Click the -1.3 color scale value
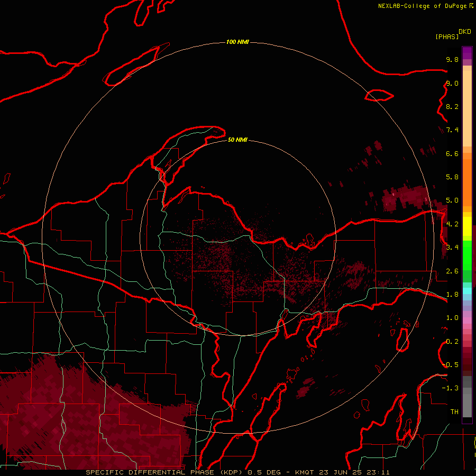The height and width of the screenshot is (476, 476). tap(450, 388)
